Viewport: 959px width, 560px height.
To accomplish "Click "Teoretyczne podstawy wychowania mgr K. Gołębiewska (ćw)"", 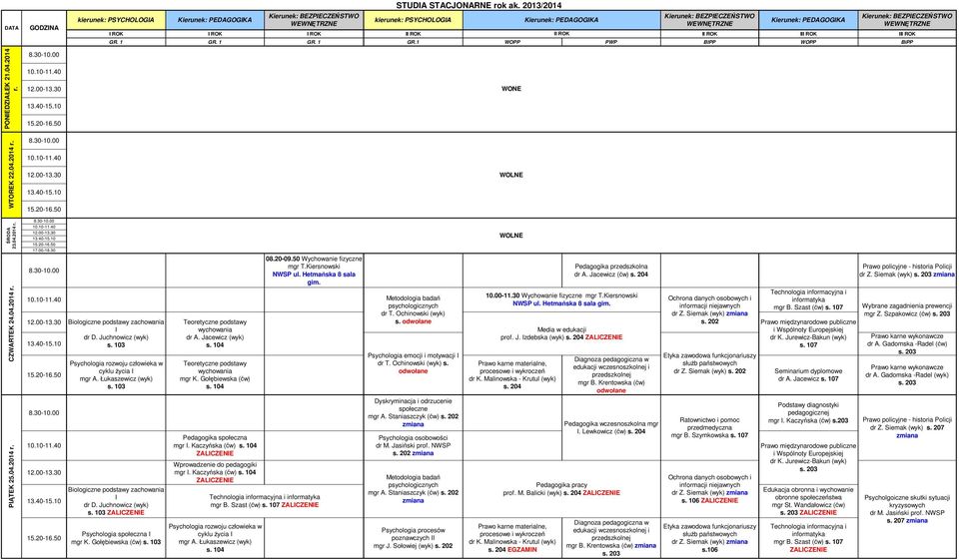I will [215, 374].
